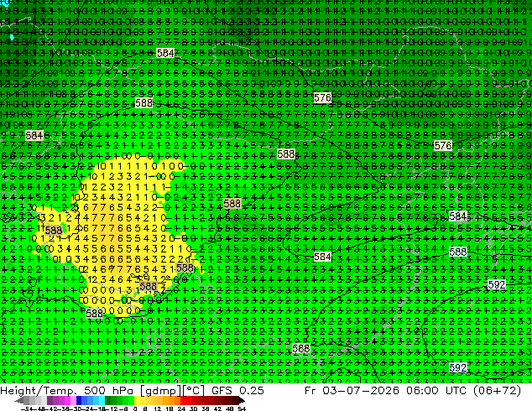This screenshot has width=532, height=411.
Task: Click the date '03-07-2026' in the footer
Action: [361, 391]
